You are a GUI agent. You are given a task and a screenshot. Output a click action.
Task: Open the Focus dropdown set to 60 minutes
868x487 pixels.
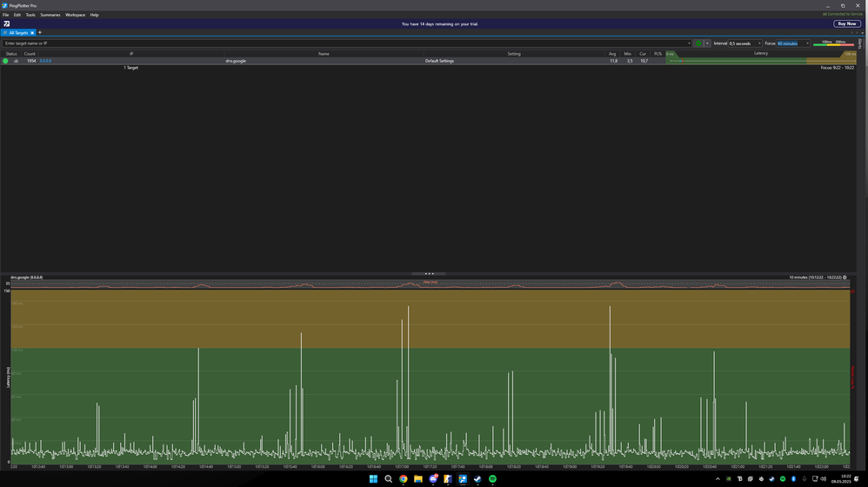pyautogui.click(x=793, y=43)
